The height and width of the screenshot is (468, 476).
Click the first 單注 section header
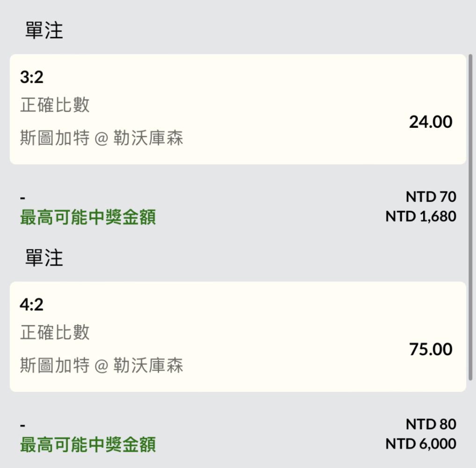tap(44, 30)
